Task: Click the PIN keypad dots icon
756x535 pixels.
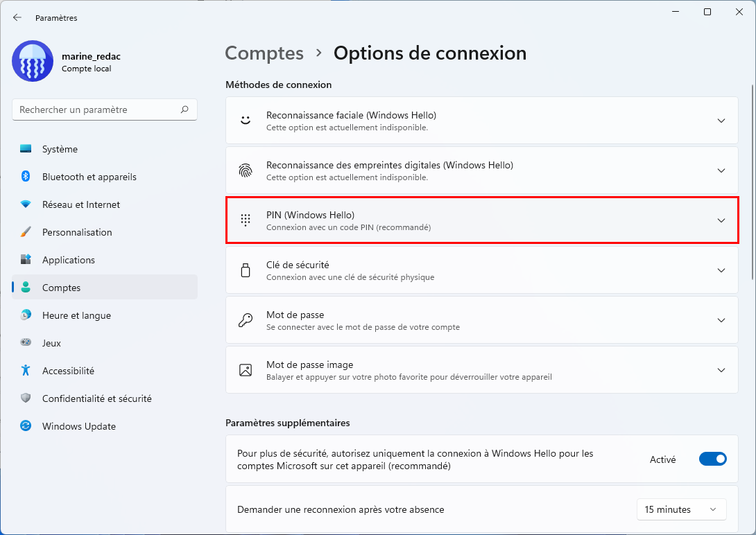Action: [x=246, y=220]
